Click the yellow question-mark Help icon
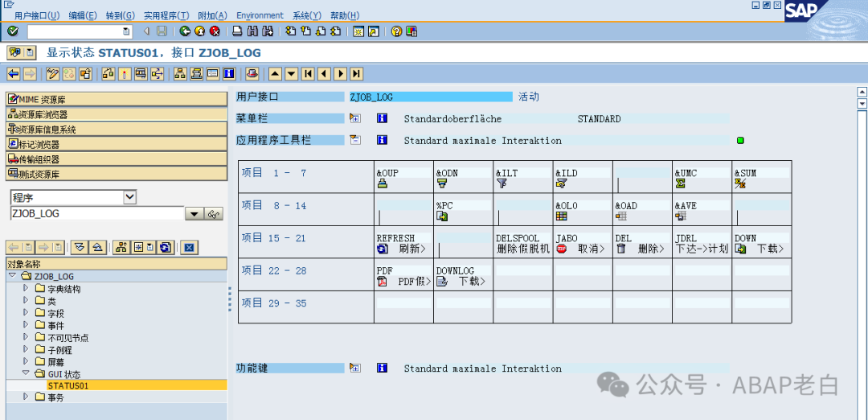This screenshot has width=868, height=420. pos(396,31)
